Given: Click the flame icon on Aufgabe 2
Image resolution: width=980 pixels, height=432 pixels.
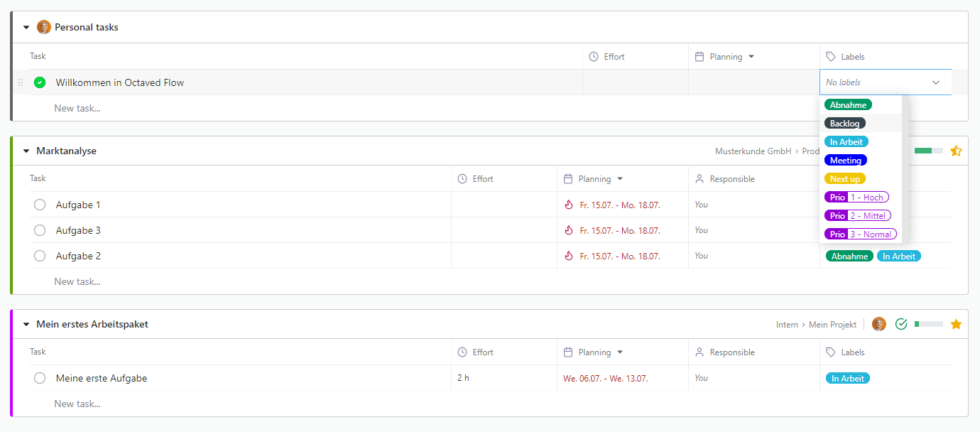Looking at the screenshot, I should coord(568,256).
